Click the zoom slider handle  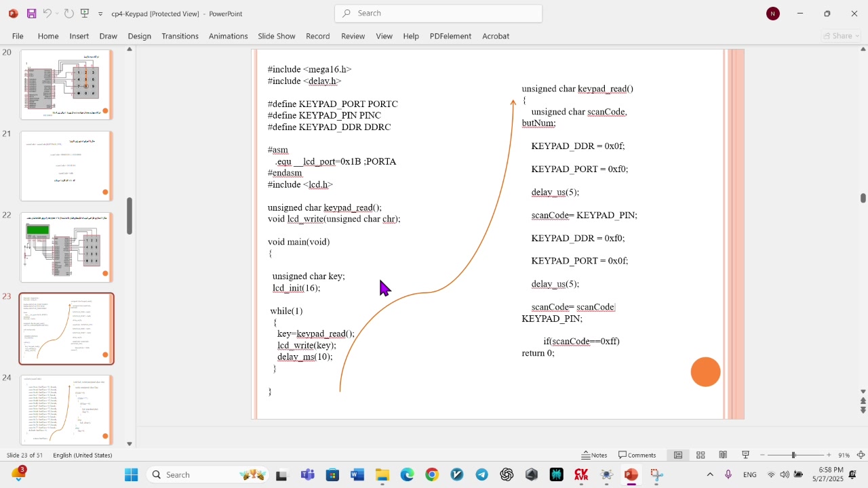point(793,455)
